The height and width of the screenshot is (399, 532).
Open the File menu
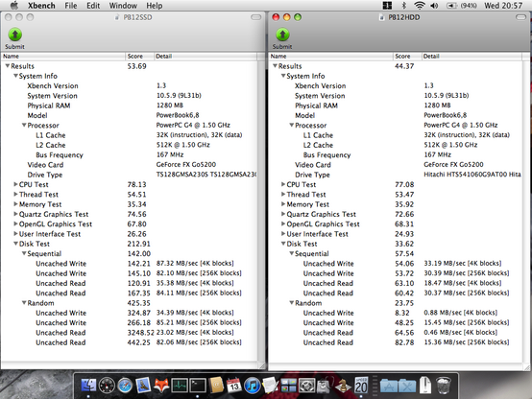[x=71, y=6]
